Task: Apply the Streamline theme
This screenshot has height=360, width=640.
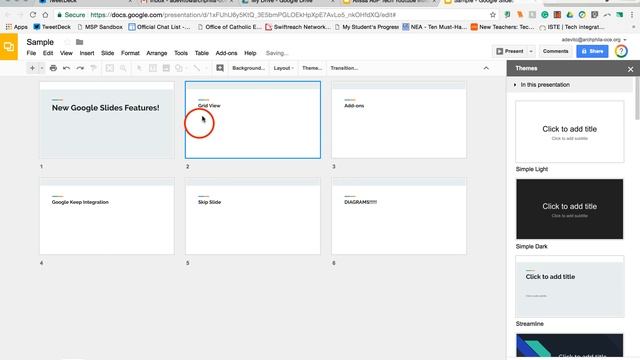Action: (x=569, y=287)
